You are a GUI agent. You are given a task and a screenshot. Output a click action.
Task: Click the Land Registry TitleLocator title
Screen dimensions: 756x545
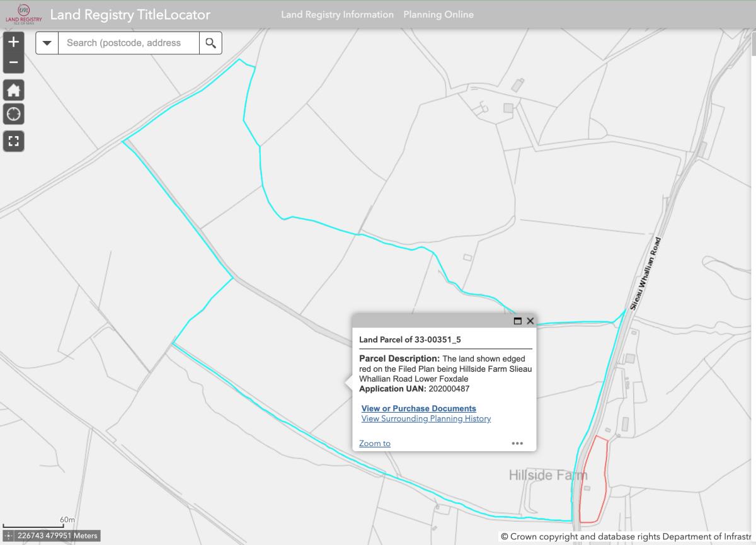tap(130, 14)
